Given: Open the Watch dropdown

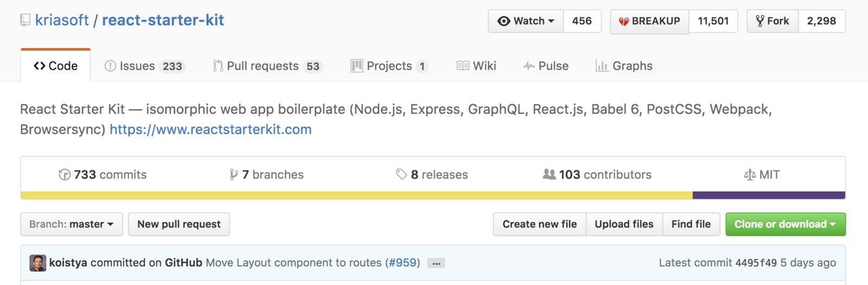Looking at the screenshot, I should click(526, 21).
